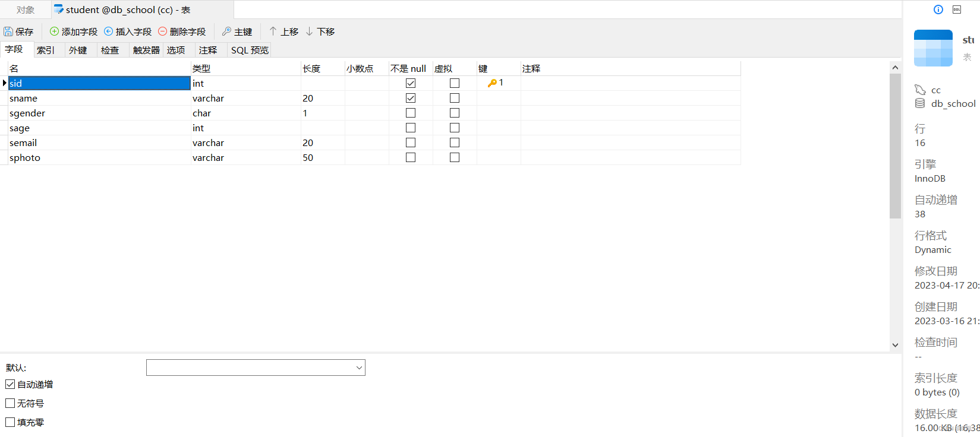Select the sgender field name cell
Screen dimensions: 980x437
(99, 113)
